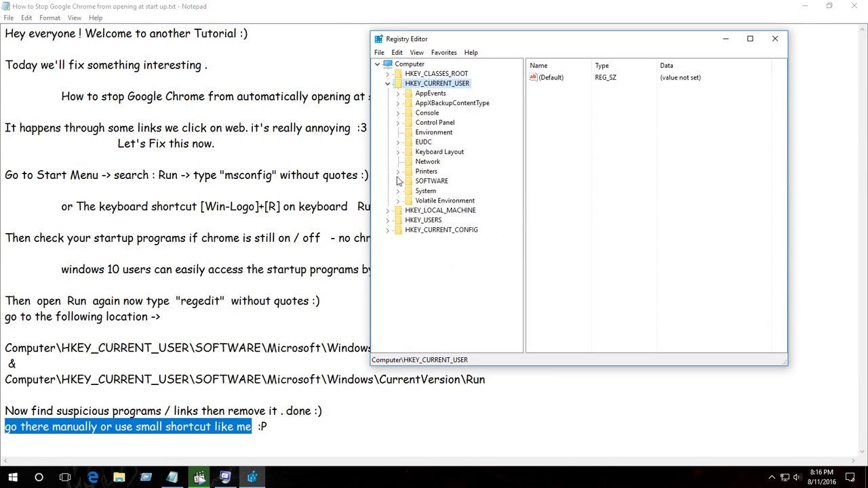Open Registry Editor Help menu
This screenshot has width=868, height=488.
pos(471,52)
